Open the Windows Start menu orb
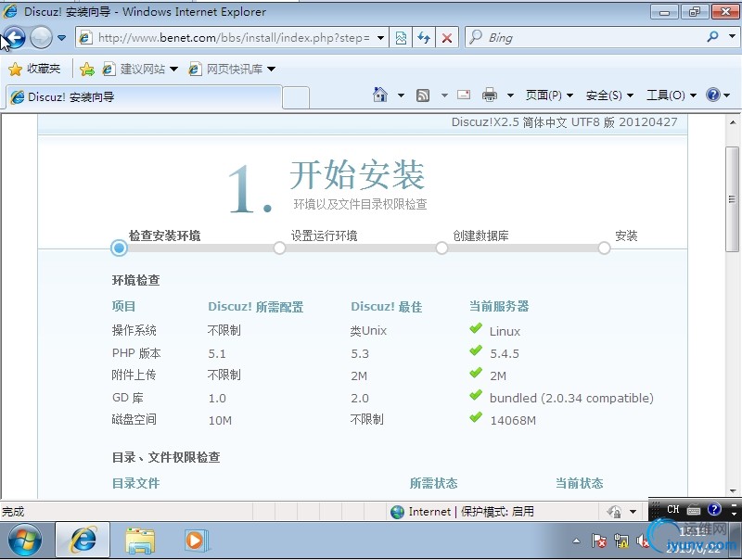 (x=25, y=541)
